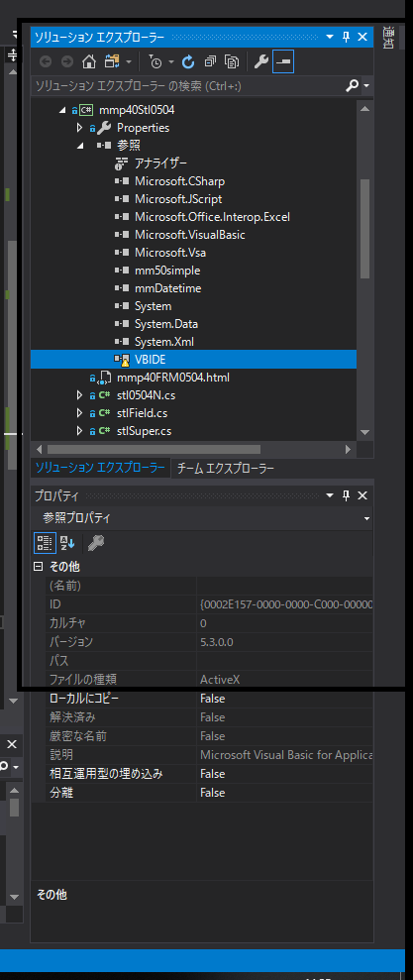Switch to チーム エクスプローラー tab
This screenshot has width=413, height=980.
point(226,468)
